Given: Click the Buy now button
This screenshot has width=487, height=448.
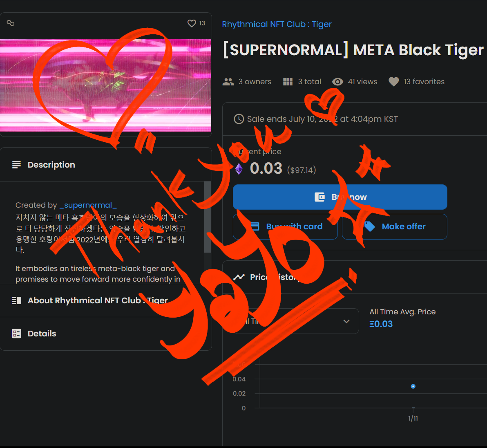Looking at the screenshot, I should pos(340,197).
